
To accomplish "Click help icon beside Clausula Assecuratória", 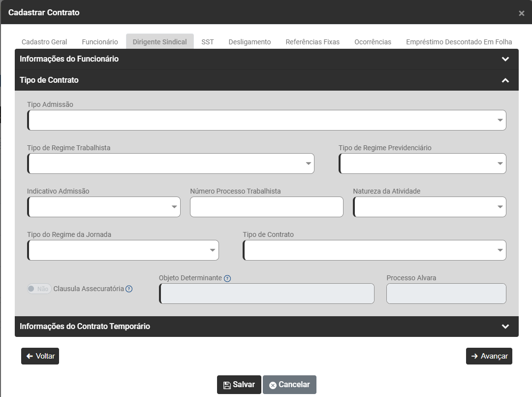I will pos(129,289).
